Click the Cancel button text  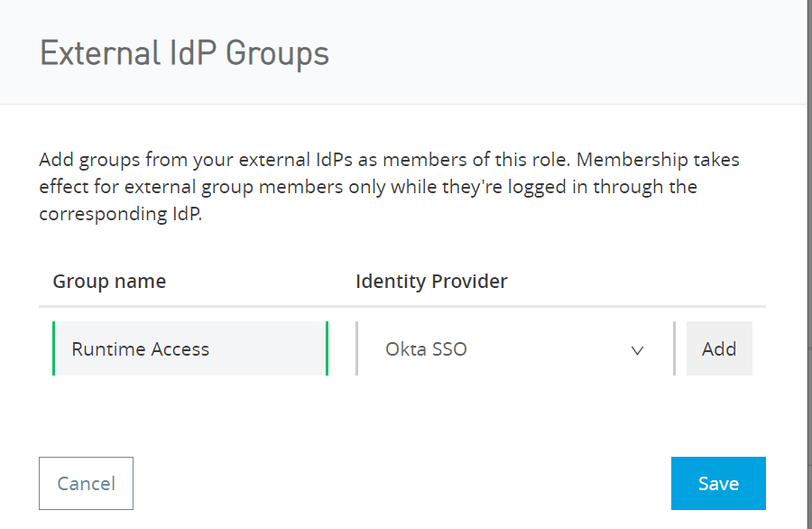[x=86, y=484]
